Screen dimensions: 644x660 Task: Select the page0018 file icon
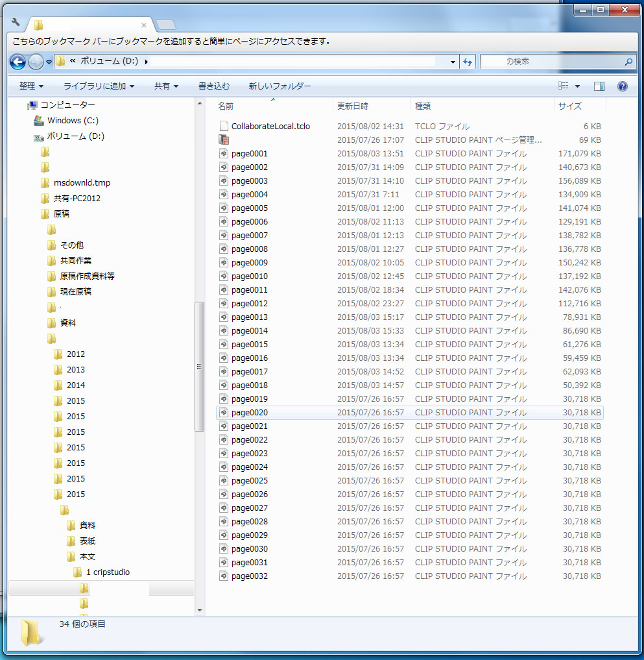point(224,385)
